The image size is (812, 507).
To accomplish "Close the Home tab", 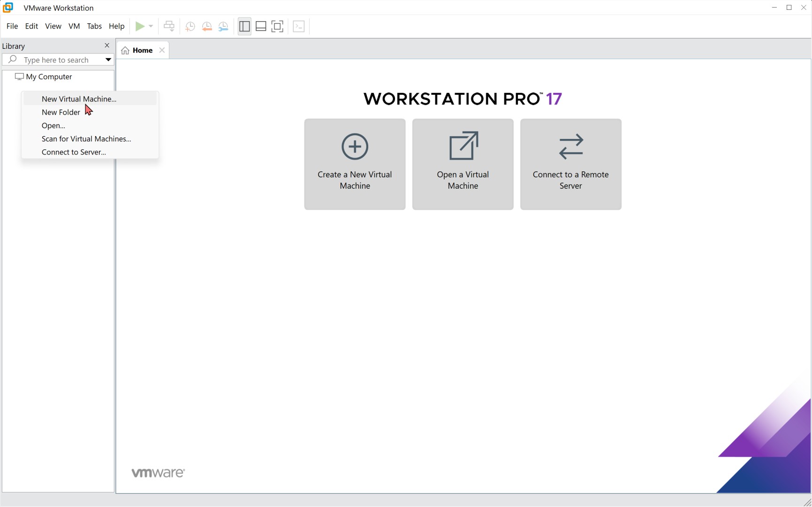I will [162, 50].
